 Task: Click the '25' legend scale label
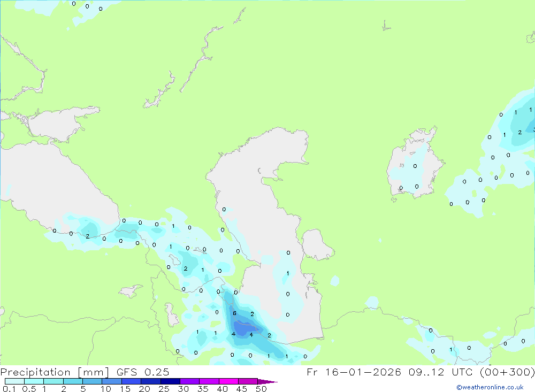(x=164, y=389)
